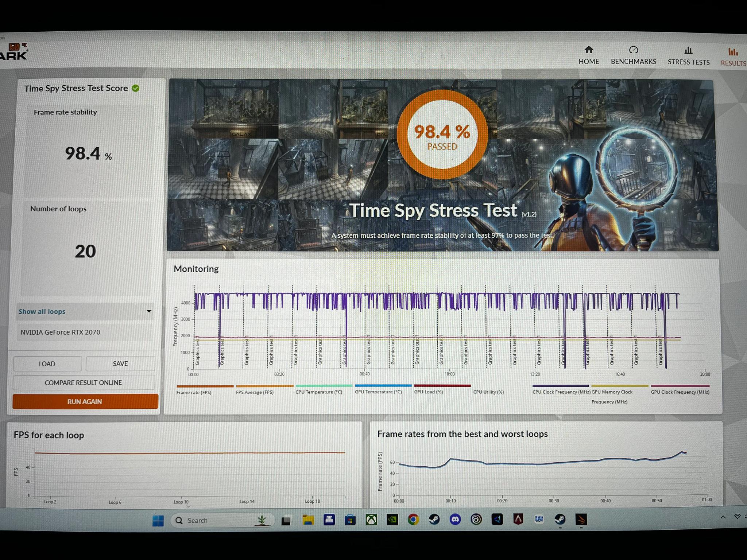Open the Xbox app in taskbar
The image size is (747, 560).
click(371, 520)
